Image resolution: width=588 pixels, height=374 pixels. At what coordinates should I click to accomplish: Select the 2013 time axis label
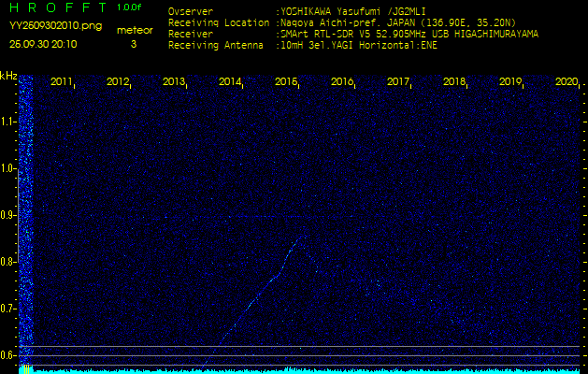coord(174,82)
